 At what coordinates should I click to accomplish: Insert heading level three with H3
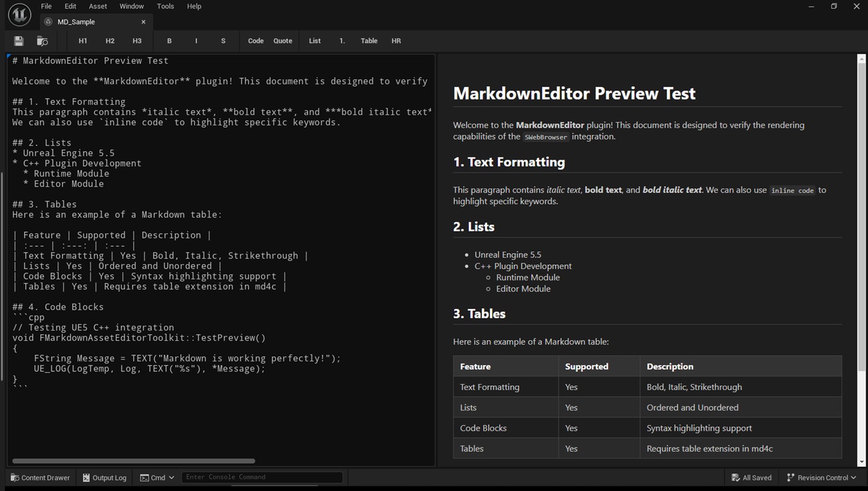137,41
